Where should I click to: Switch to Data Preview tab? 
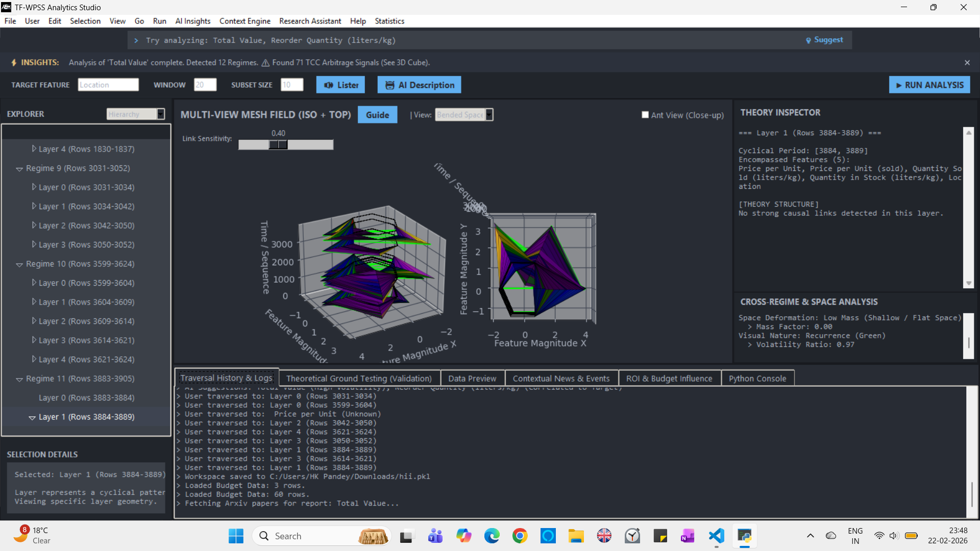[472, 378]
